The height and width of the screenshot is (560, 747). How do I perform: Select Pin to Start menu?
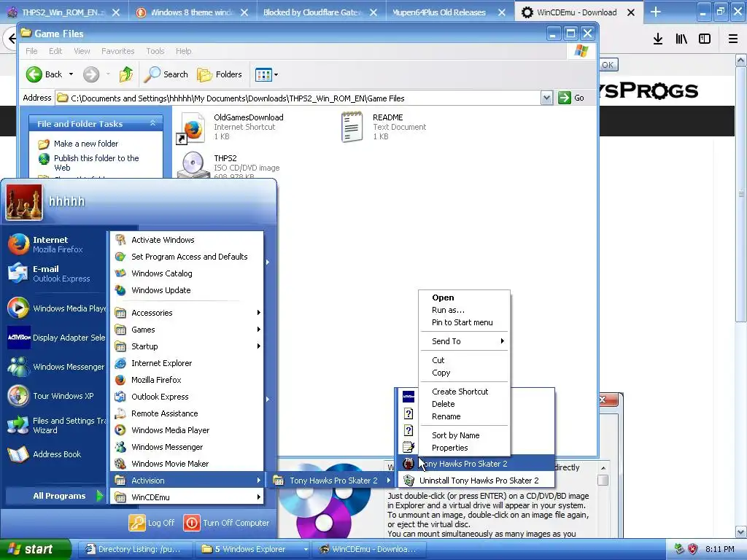462,322
